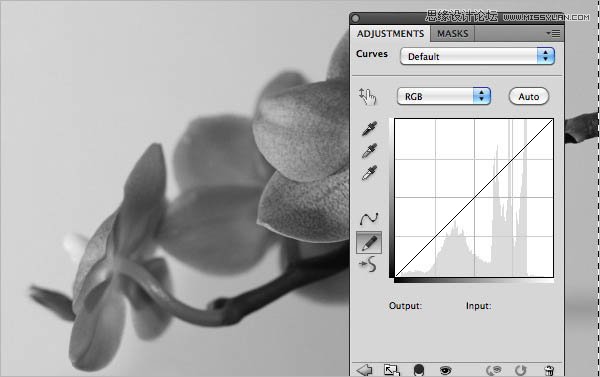This screenshot has height=377, width=600.
Task: Pick the gray point eyedropper
Action: [369, 150]
